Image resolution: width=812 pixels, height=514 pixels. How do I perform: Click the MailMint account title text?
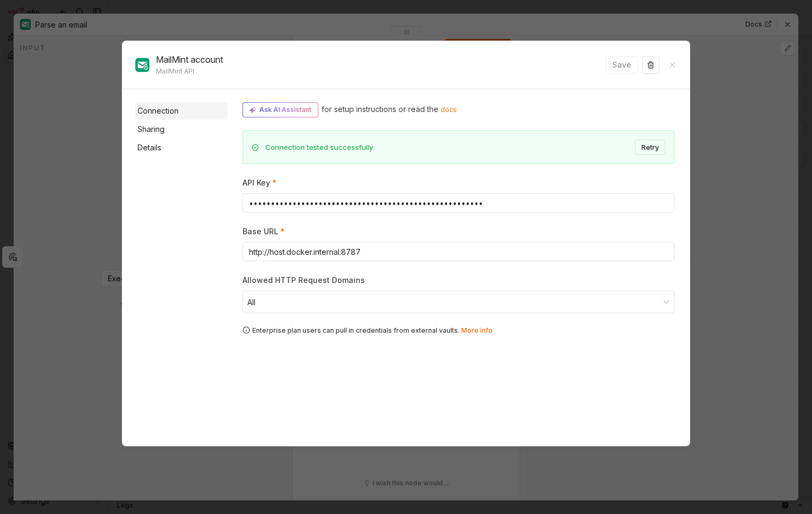click(x=189, y=60)
